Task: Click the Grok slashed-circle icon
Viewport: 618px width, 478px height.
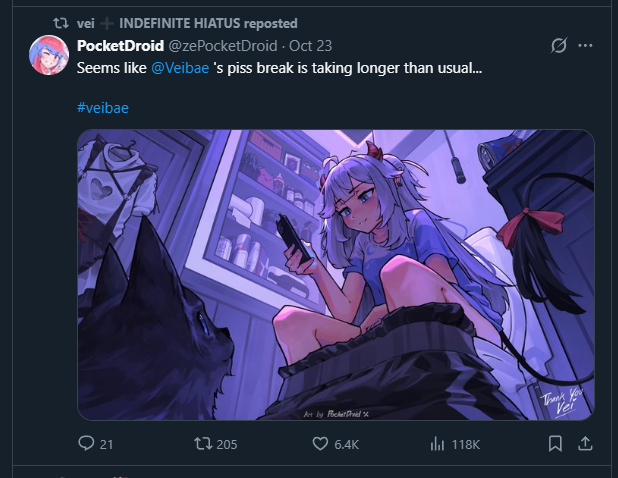Action: pos(559,45)
